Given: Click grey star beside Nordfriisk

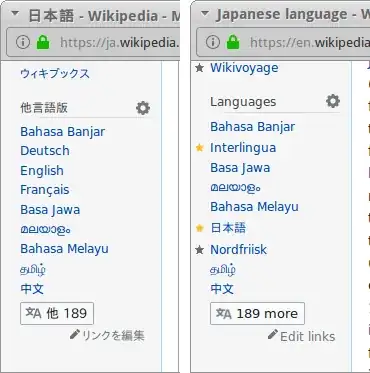Looking at the screenshot, I should [x=199, y=250].
